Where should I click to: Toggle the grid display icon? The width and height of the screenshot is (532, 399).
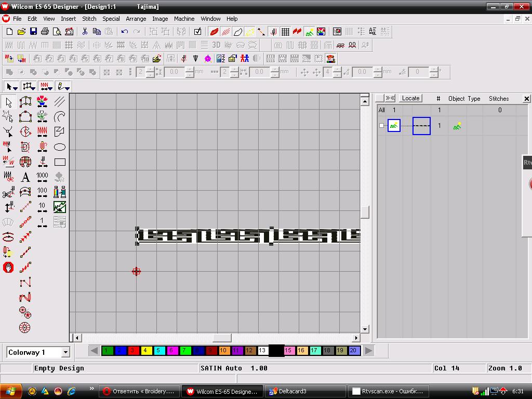click(x=285, y=32)
